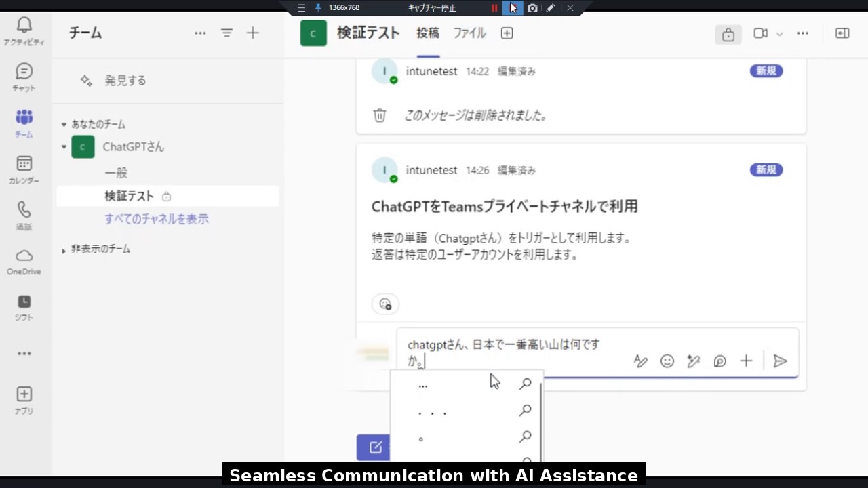Click the send message arrow
868x488 pixels.
[x=780, y=361]
